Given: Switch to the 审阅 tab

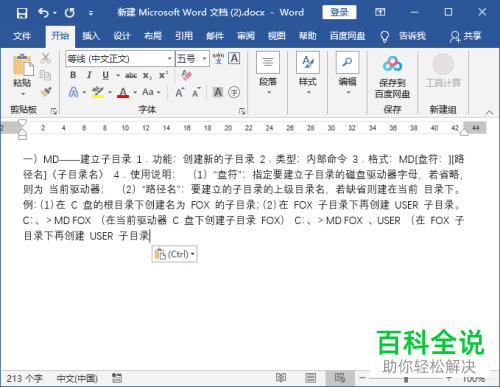Looking at the screenshot, I should (246, 36).
